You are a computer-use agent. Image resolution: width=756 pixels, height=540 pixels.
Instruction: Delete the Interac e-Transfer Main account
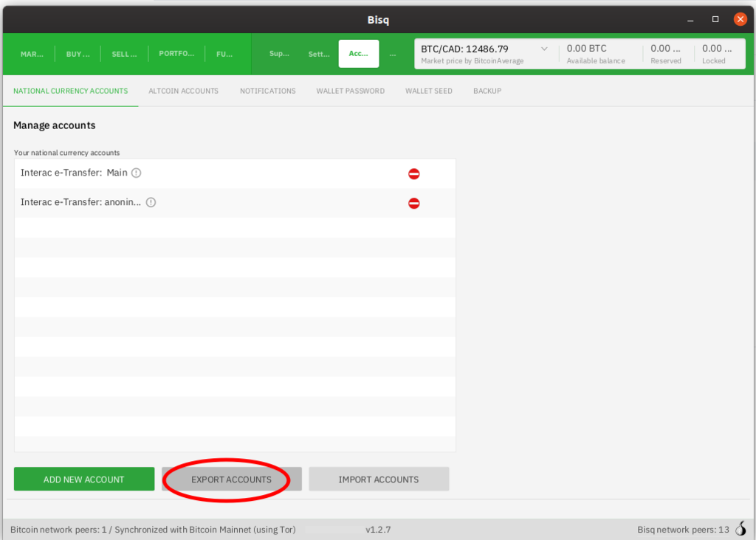click(413, 174)
